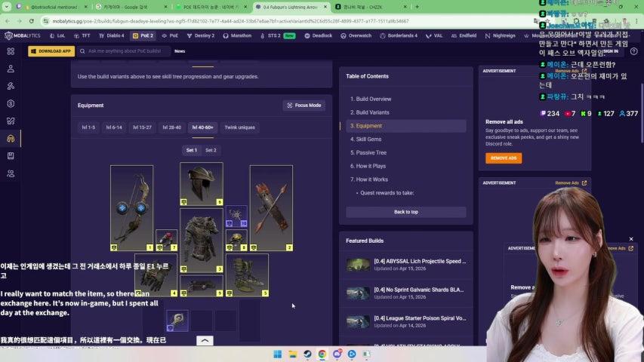Open the ABYSSAL Lich Projectile Speed build
This screenshot has height=362, width=644.
(405, 265)
